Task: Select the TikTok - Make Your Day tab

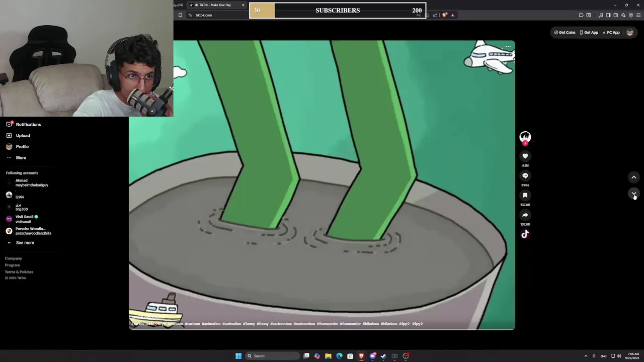Action: click(x=216, y=5)
